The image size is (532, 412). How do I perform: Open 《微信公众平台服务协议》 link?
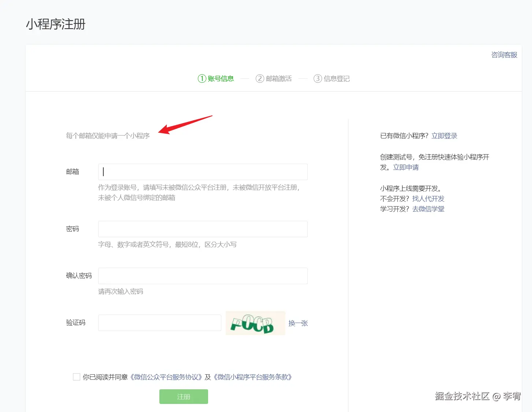[166, 377]
